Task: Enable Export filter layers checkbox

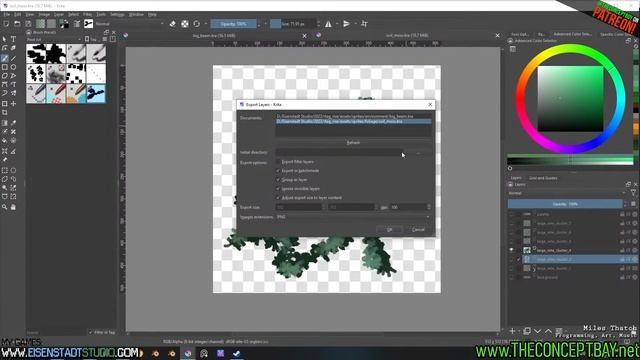Action: [x=279, y=162]
